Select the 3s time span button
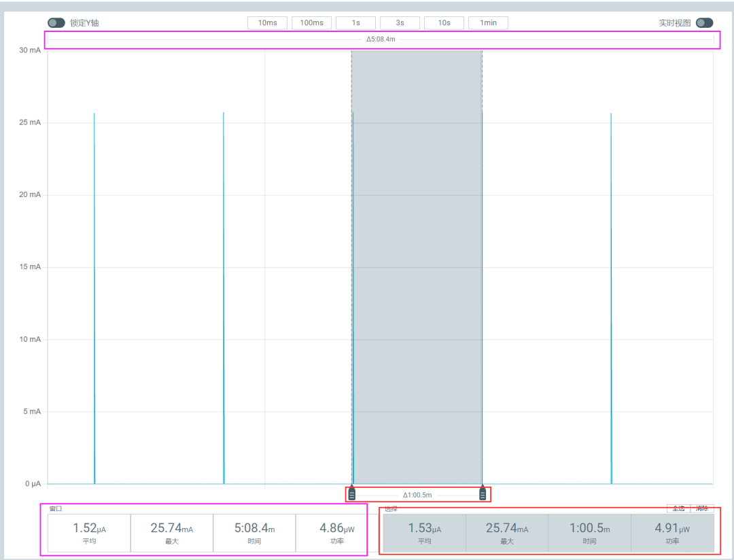 click(x=400, y=23)
